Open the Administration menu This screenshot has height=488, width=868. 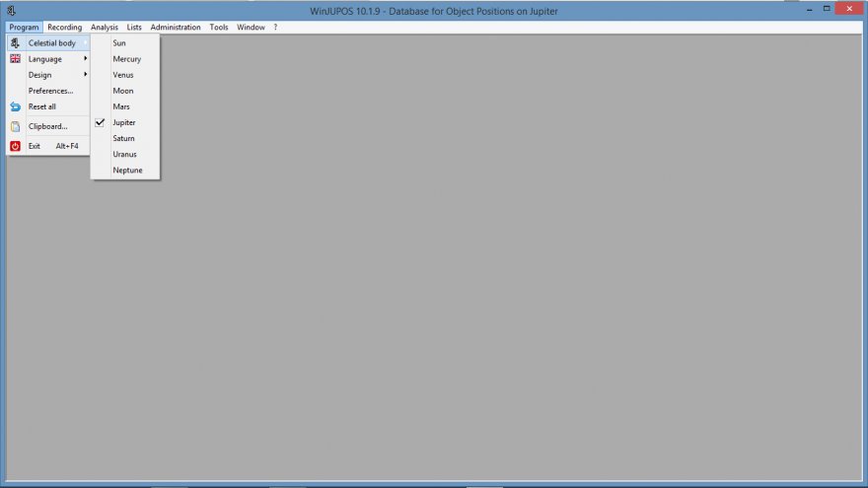tap(176, 28)
